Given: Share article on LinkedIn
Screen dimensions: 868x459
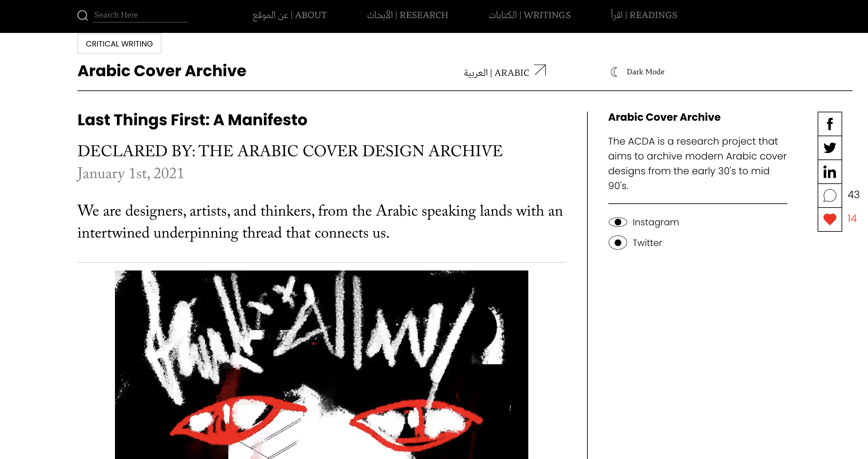Looking at the screenshot, I should pos(830,172).
